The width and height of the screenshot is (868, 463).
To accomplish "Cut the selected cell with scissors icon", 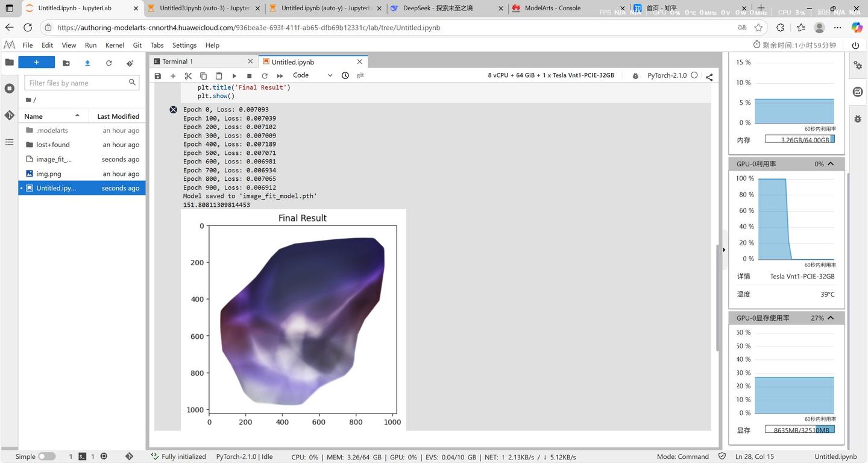I will [188, 76].
